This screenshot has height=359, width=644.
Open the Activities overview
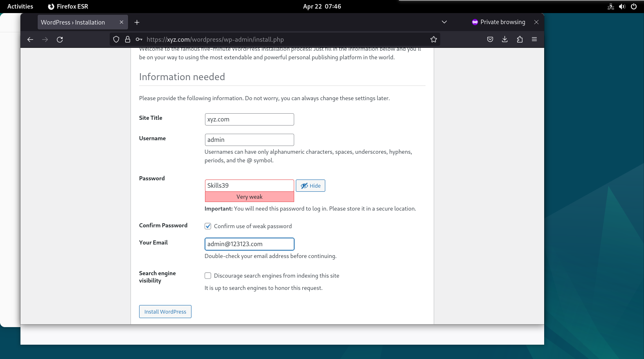pyautogui.click(x=20, y=7)
